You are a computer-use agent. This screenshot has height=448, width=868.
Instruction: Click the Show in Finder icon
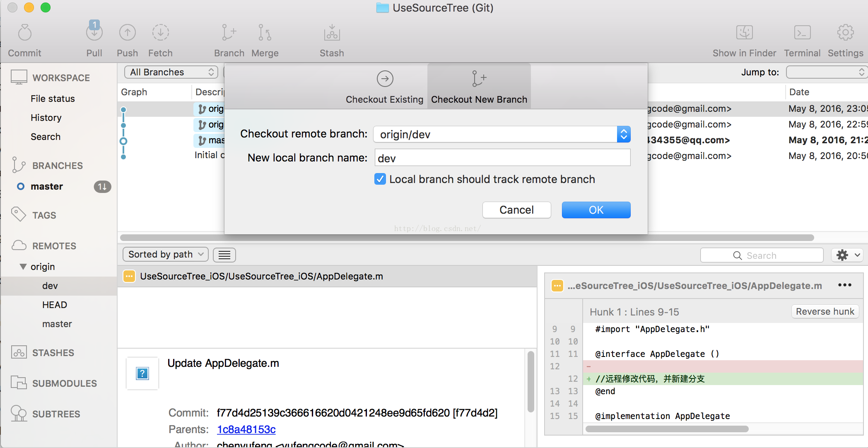(744, 33)
